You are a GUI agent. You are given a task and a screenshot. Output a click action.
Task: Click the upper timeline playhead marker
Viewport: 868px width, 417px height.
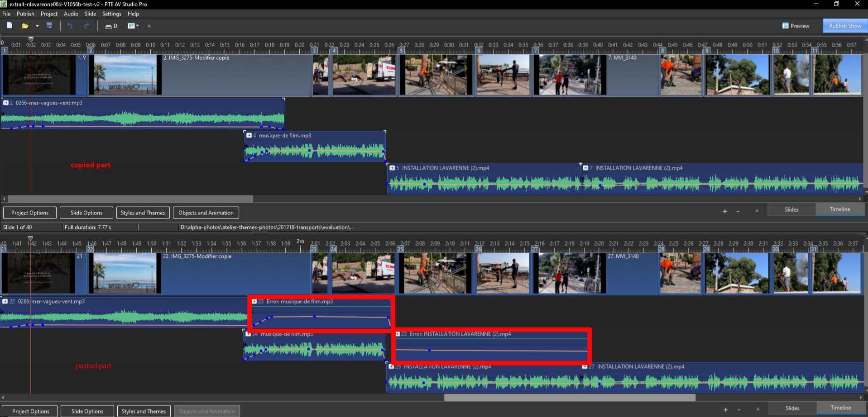coord(31,39)
